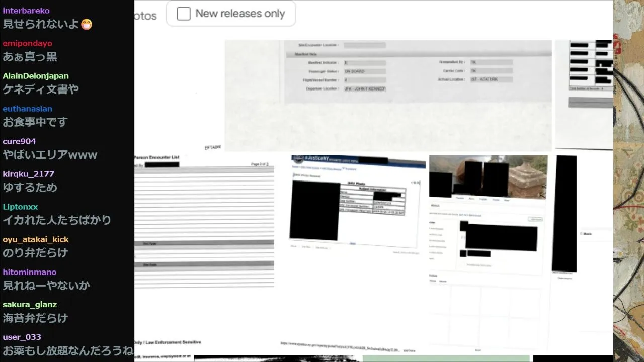Select chat username AlainDelonjapan
644x362 pixels.
tap(36, 76)
